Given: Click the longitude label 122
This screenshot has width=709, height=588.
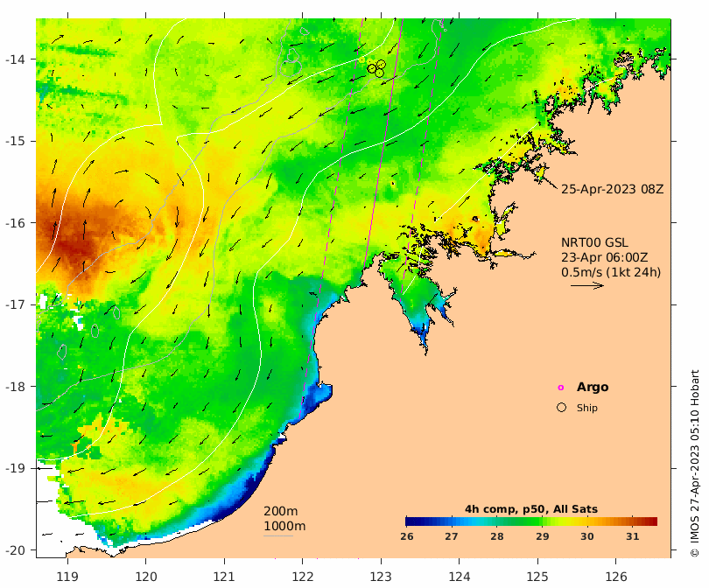Looking at the screenshot, I should pyautogui.click(x=303, y=577).
